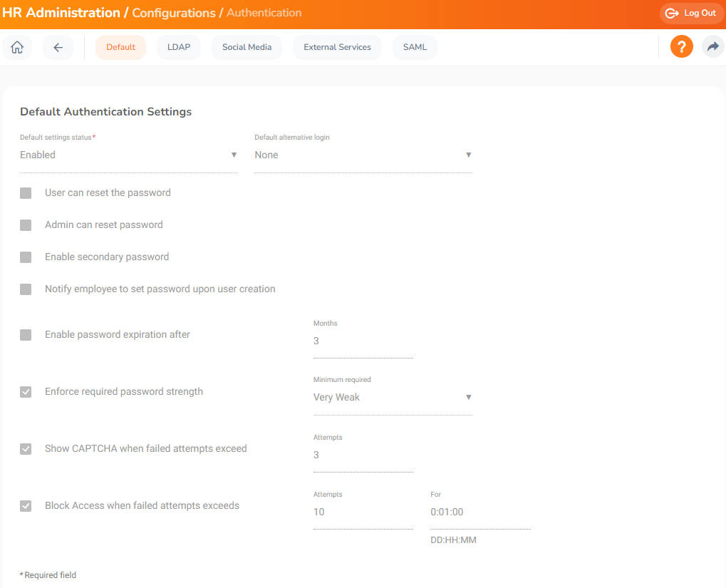Uncheck Show CAPTCHA when failed attempts

[26, 449]
